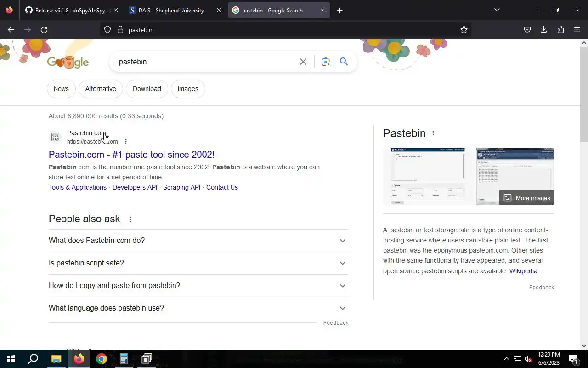Open 'Pastebin.com - #1 paste tool since 2002!'
Image resolution: width=588 pixels, height=368 pixels.
[x=131, y=155]
